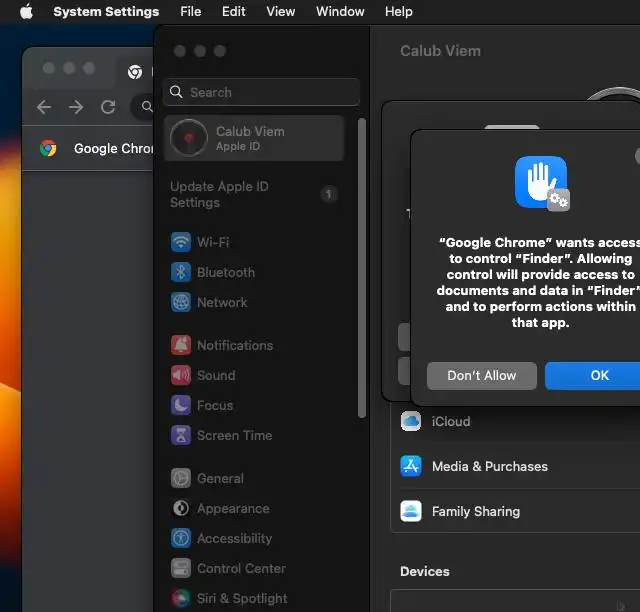The width and height of the screenshot is (640, 612).
Task: Click the Bluetooth icon in sidebar
Action: pyautogui.click(x=181, y=272)
